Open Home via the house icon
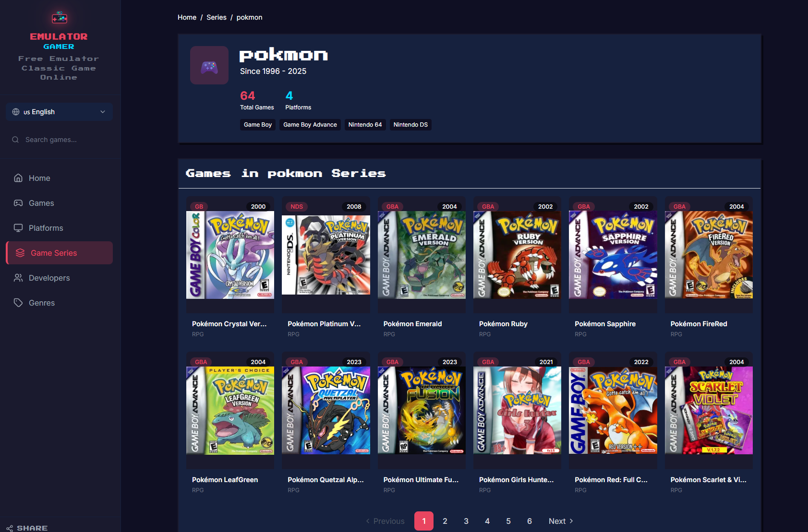The image size is (808, 532). point(18,178)
